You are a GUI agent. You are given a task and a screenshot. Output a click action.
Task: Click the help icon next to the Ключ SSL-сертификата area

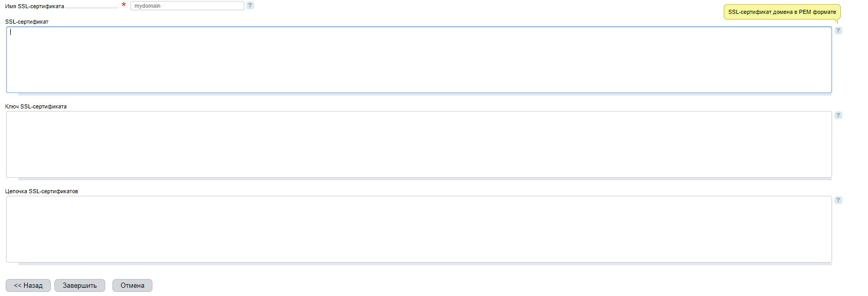tap(838, 116)
